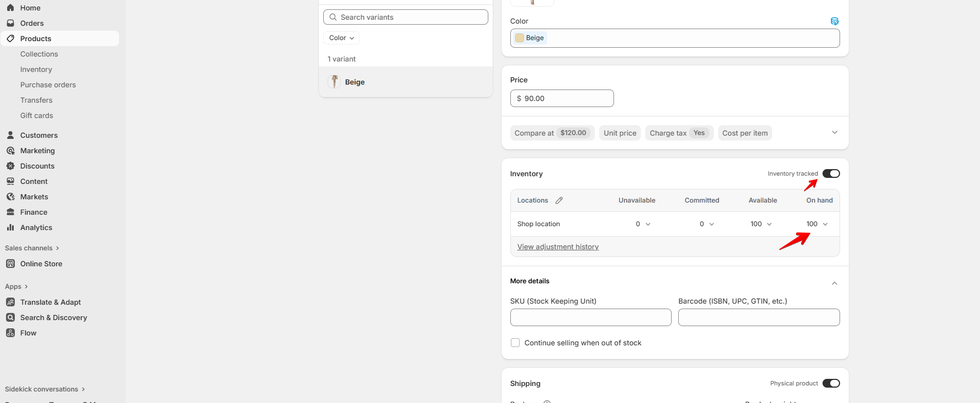Go to Purchase orders page
The width and height of the screenshot is (980, 403).
[x=48, y=85]
